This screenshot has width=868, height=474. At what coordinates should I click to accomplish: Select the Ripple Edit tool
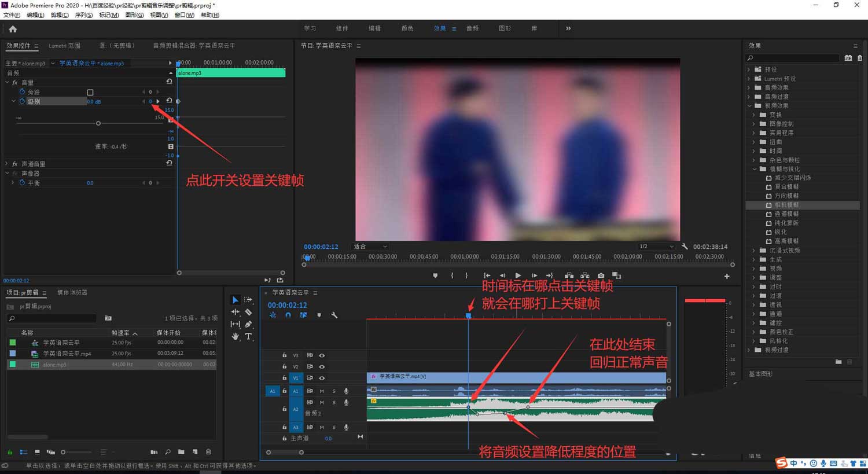(x=235, y=312)
